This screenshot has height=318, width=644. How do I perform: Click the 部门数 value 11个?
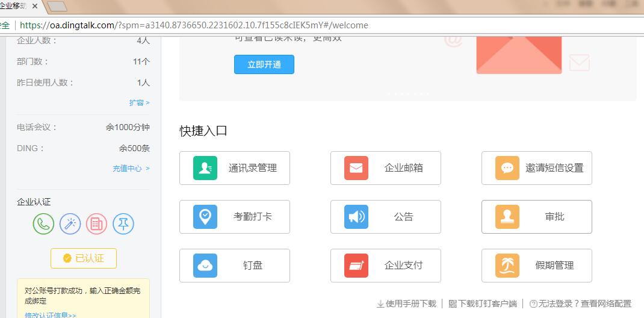(141, 61)
